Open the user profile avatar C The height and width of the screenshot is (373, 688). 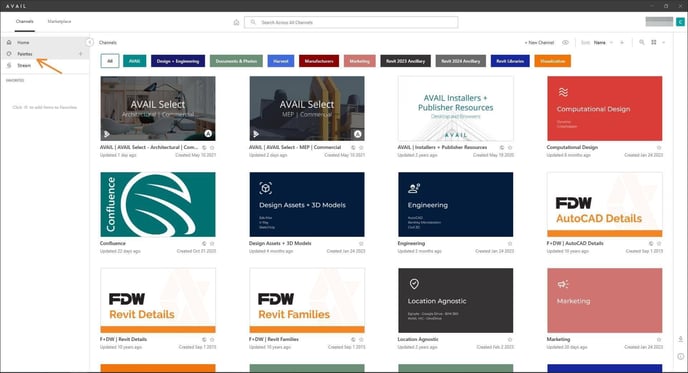(x=680, y=22)
